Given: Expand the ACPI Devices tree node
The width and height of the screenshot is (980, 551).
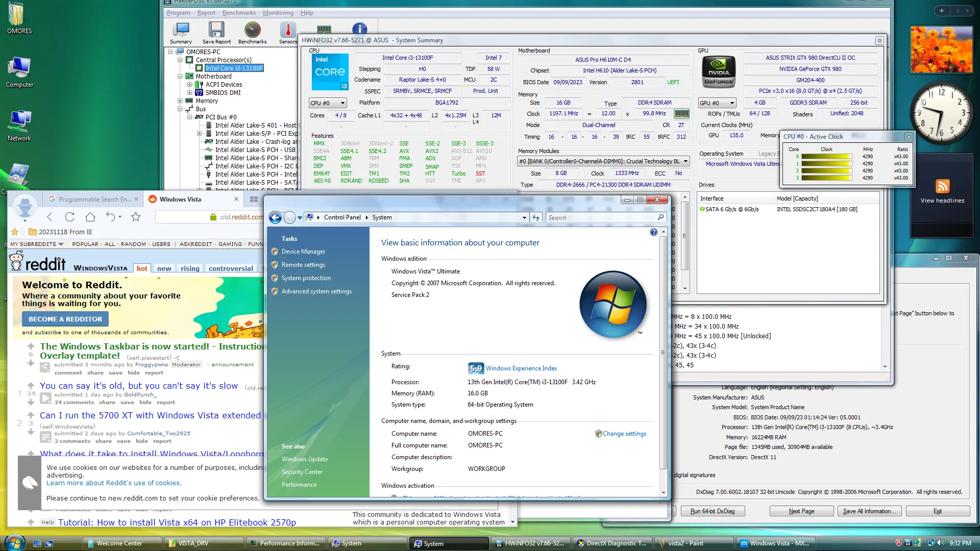Looking at the screenshot, I should coord(190,85).
